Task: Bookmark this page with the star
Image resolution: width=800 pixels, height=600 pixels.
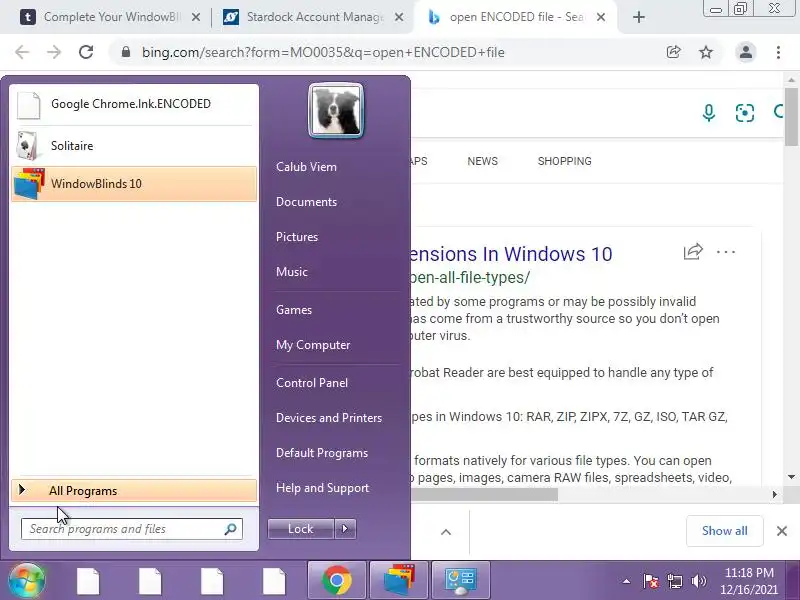Action: point(706,52)
